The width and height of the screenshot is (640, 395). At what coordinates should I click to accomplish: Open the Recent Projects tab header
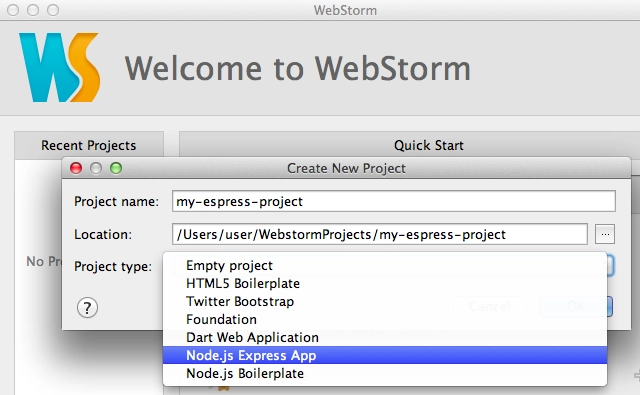click(89, 145)
